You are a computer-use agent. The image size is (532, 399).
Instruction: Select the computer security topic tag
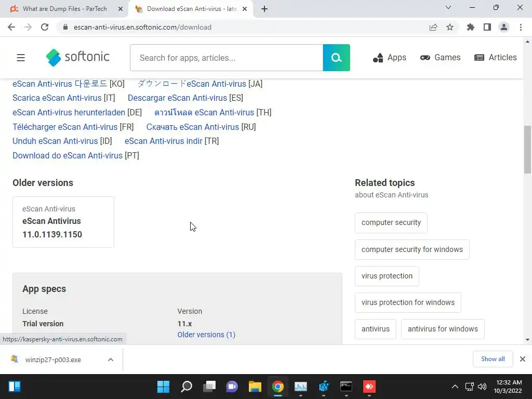(391, 222)
